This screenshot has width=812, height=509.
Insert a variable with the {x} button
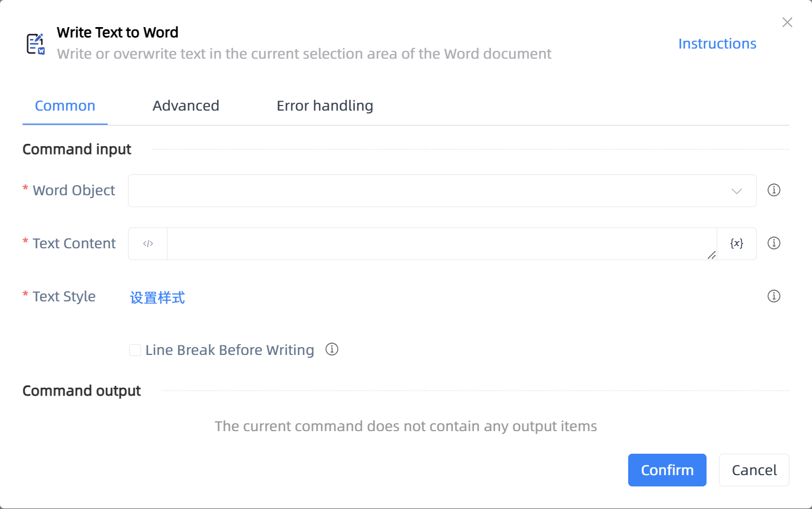736,243
